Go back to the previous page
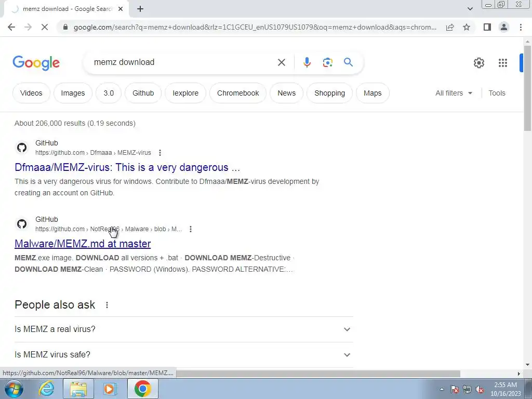 point(11,27)
